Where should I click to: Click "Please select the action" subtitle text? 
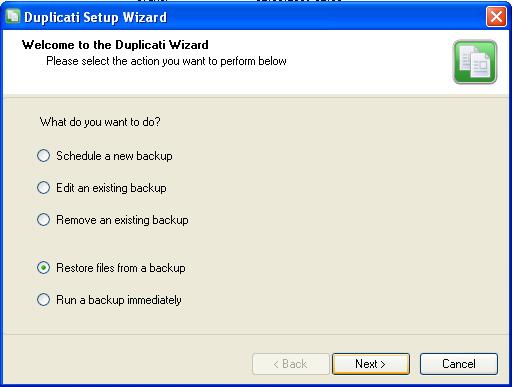[x=166, y=61]
